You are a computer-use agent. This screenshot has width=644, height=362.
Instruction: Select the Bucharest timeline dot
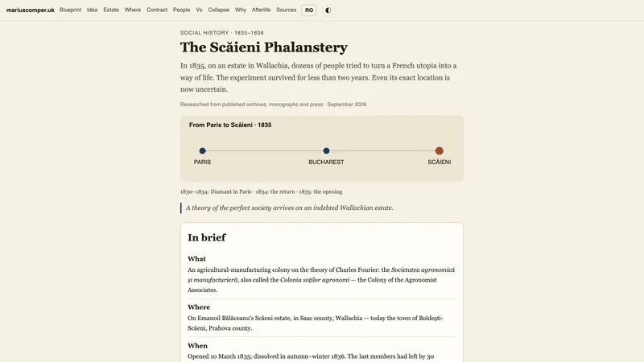pyautogui.click(x=326, y=150)
